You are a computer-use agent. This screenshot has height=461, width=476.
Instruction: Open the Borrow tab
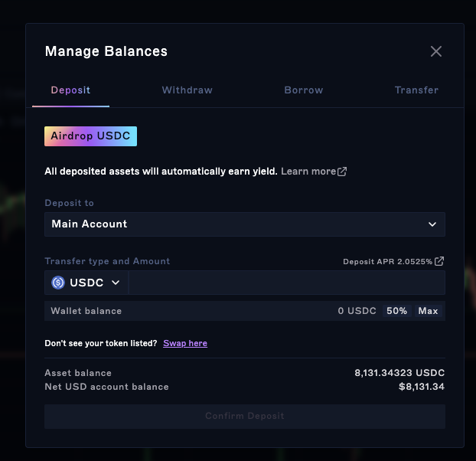pyautogui.click(x=304, y=90)
